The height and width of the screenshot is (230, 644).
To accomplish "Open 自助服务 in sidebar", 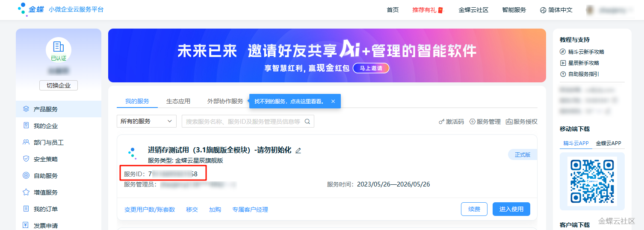I will tap(46, 176).
